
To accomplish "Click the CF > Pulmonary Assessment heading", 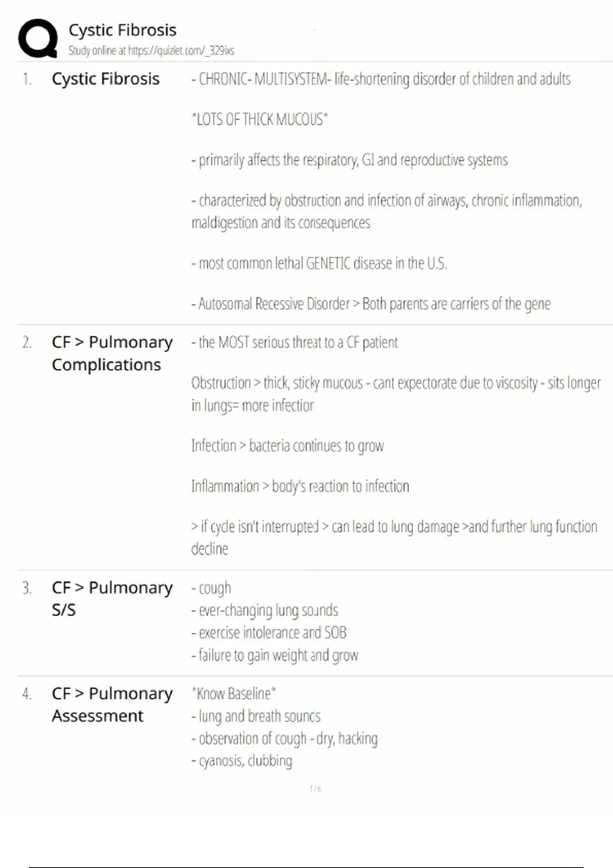I will [112, 705].
